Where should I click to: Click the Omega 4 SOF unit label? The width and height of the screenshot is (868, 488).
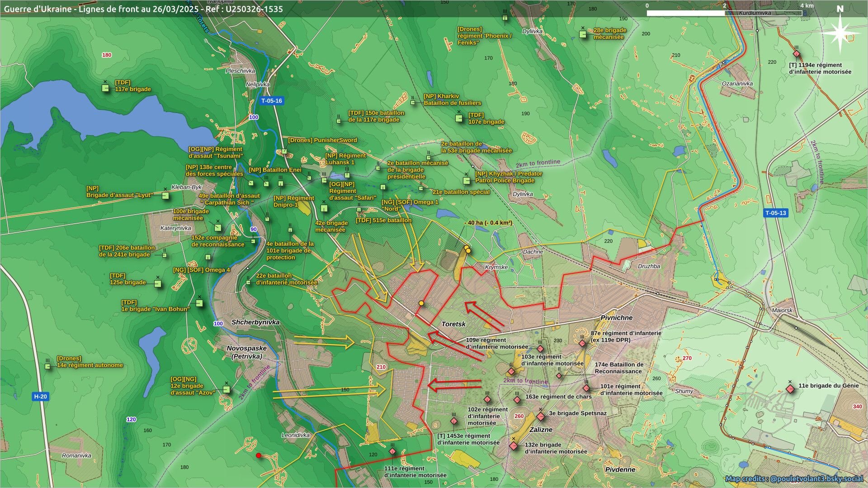click(x=202, y=270)
